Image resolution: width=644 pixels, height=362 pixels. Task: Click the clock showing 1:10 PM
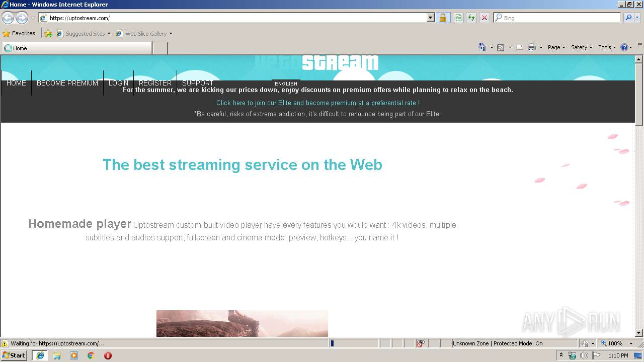coord(618,355)
